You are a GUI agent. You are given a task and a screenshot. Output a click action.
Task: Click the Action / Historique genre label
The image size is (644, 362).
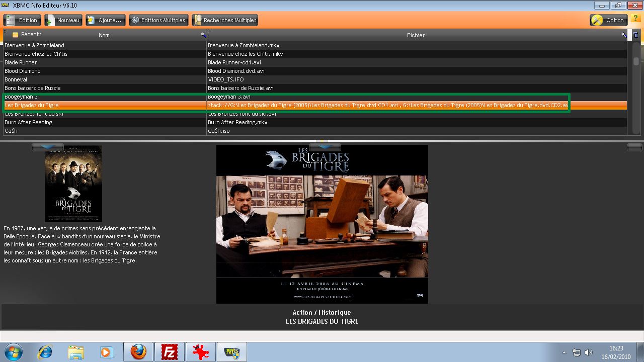[322, 312]
